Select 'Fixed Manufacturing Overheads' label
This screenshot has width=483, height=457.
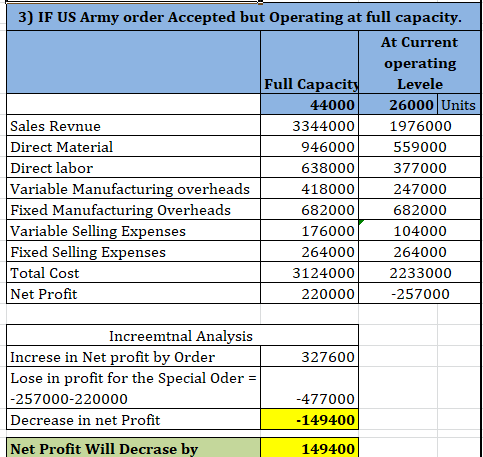click(x=133, y=209)
